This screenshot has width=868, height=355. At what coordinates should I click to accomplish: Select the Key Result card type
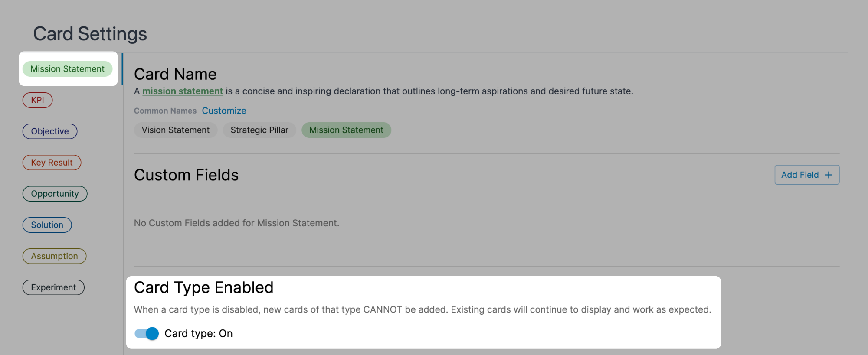52,163
